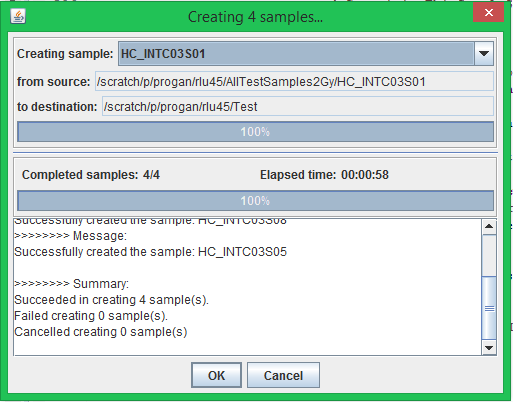
Task: Open the Creating sample dropdown arrow
Action: [x=484, y=53]
